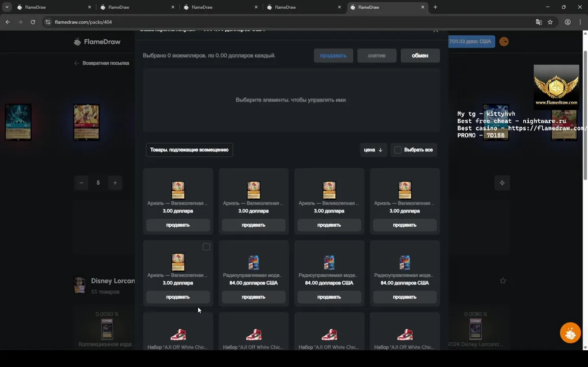Select the third AJ1 Off White sneaker thumbnail

click(329, 334)
